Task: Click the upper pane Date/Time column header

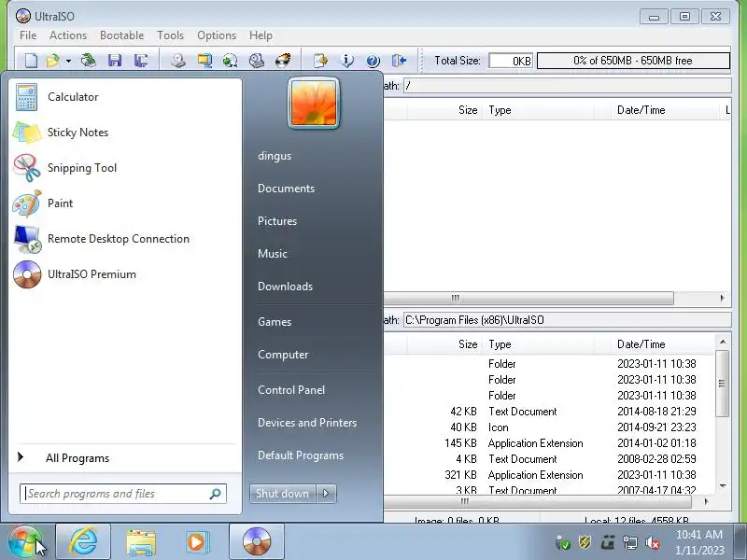Action: [x=665, y=110]
